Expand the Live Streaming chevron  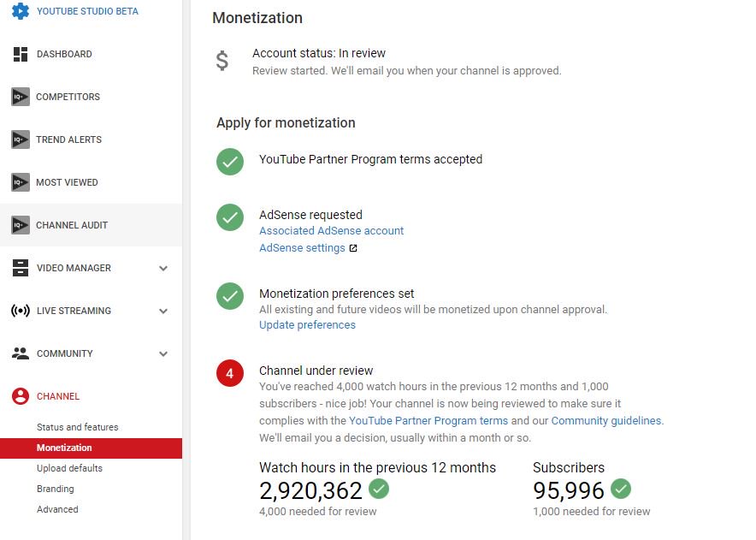point(163,312)
